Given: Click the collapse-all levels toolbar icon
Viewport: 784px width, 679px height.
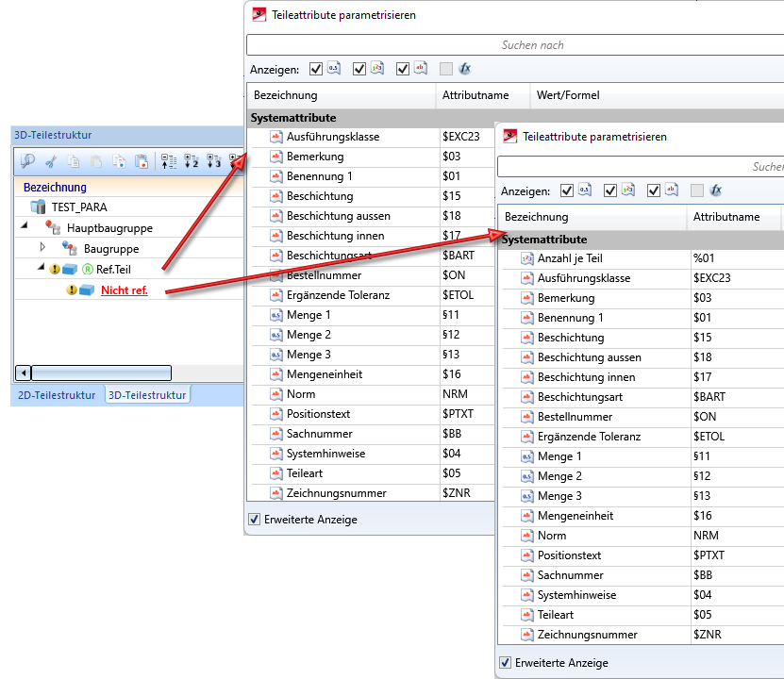Looking at the screenshot, I should click(169, 161).
